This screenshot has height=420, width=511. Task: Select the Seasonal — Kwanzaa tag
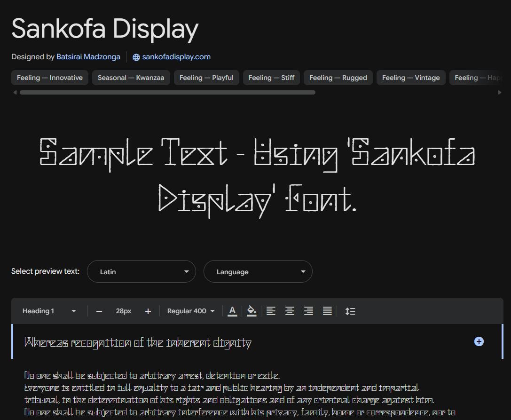[x=131, y=78]
